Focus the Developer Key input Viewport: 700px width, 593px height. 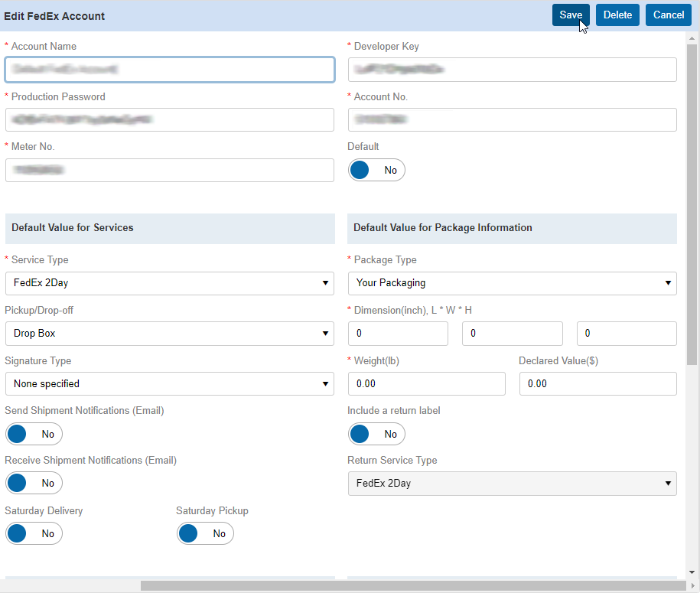tap(512, 70)
